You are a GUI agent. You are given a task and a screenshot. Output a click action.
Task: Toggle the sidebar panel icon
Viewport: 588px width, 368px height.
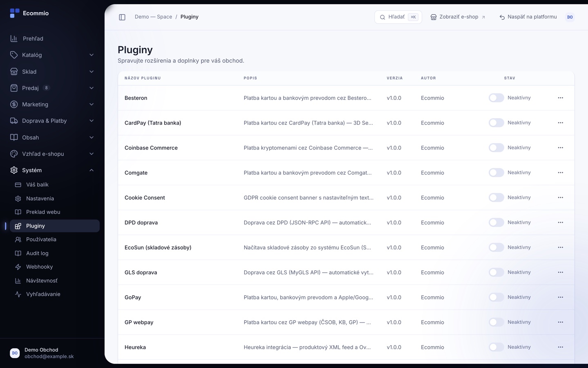(x=122, y=17)
